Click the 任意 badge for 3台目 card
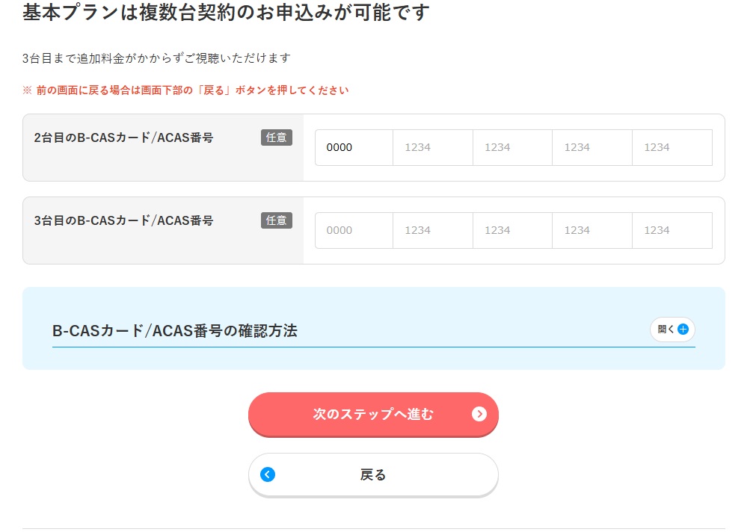The width and height of the screenshot is (756, 532). [x=276, y=220]
